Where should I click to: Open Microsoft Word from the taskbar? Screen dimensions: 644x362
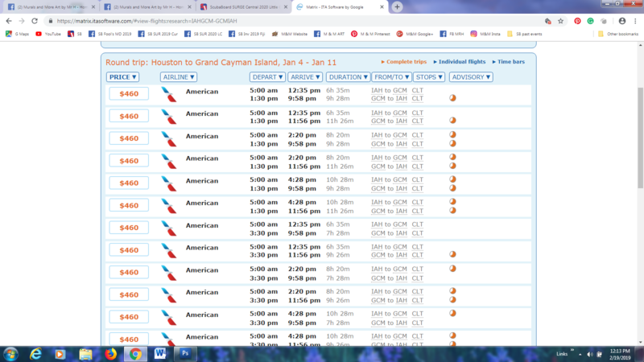159,354
